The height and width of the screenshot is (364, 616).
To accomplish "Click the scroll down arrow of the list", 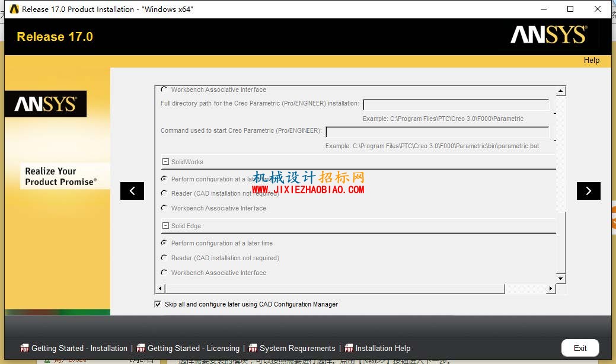I will [561, 279].
